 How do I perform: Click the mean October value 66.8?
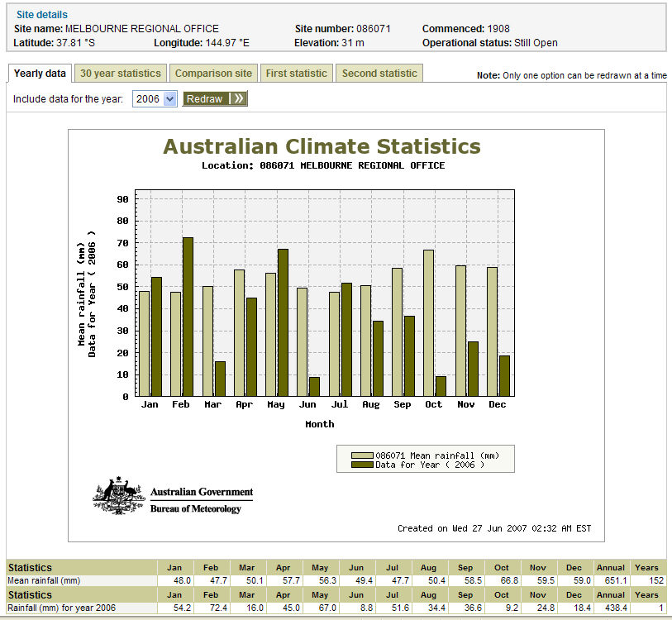509,580
